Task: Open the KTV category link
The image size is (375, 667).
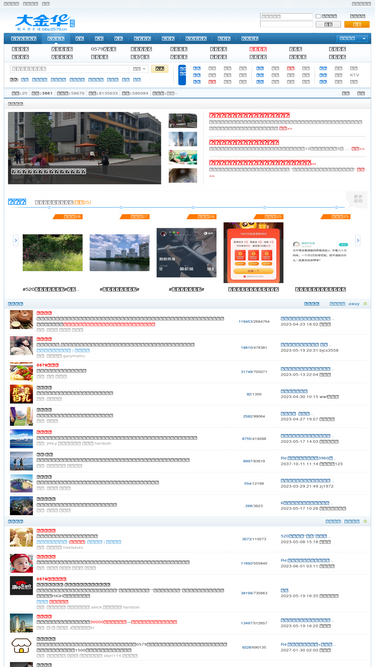Action: [x=354, y=75]
